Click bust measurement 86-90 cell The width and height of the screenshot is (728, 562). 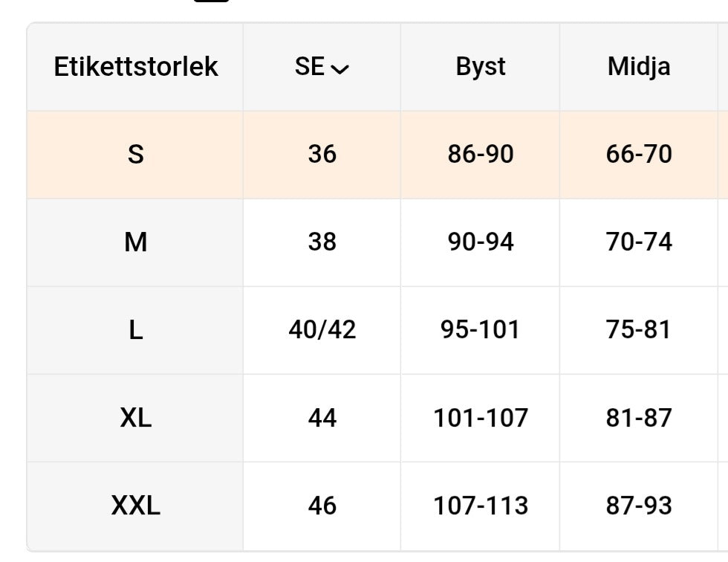(481, 155)
